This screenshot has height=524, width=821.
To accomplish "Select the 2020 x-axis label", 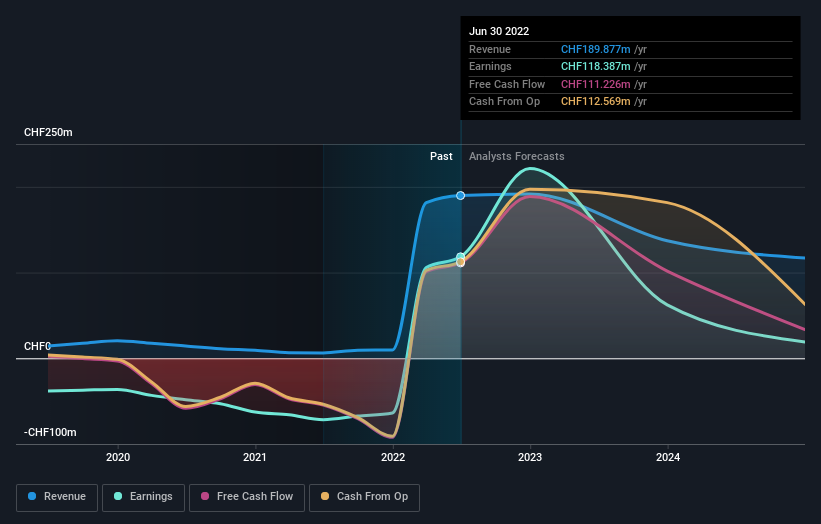I will [x=118, y=457].
